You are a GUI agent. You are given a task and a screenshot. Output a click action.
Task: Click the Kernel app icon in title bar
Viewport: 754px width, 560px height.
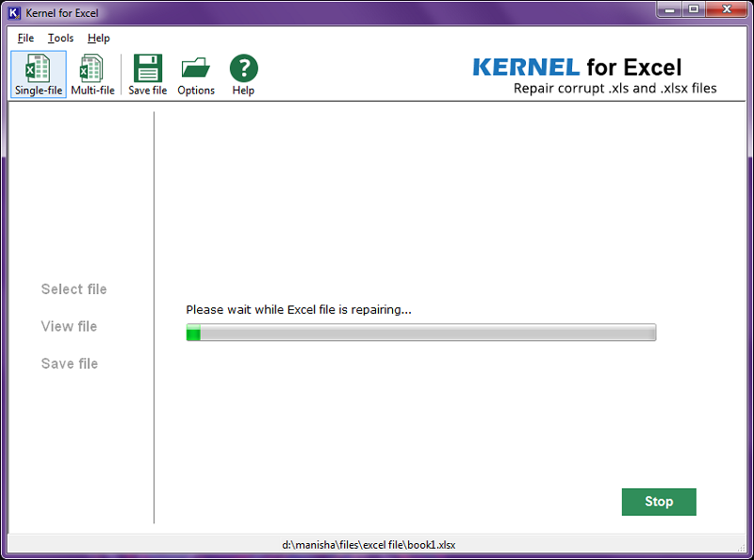coord(14,13)
